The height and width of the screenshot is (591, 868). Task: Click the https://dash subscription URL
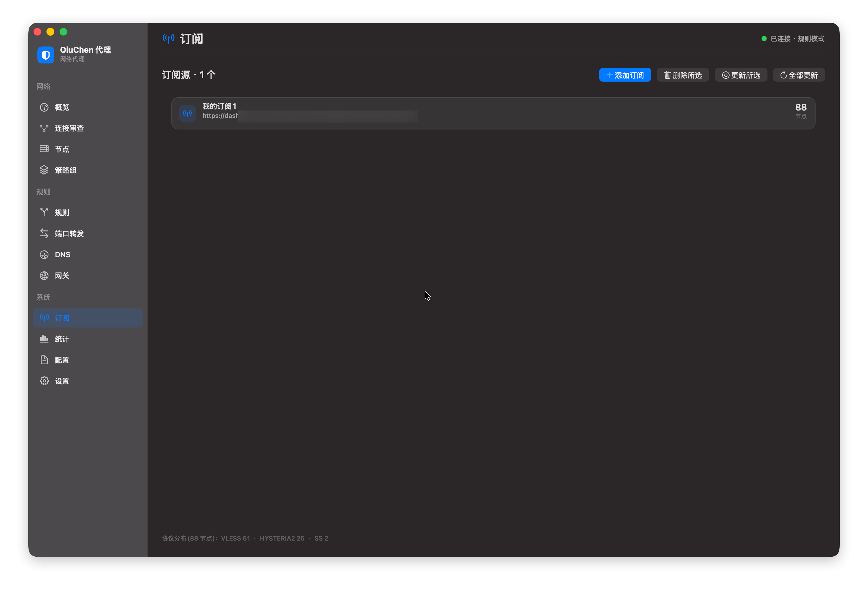point(220,116)
